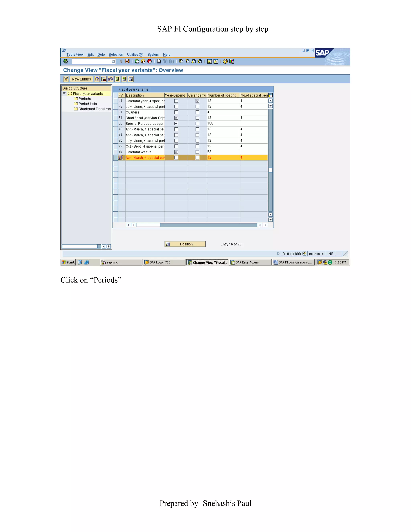
Task: Collapse the Fiscal year variants tree node
Action: (x=64, y=93)
